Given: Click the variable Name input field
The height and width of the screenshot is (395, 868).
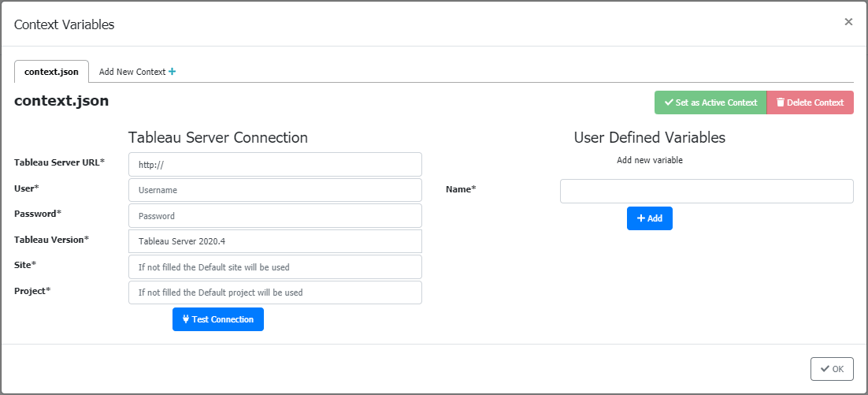Looking at the screenshot, I should pos(707,191).
